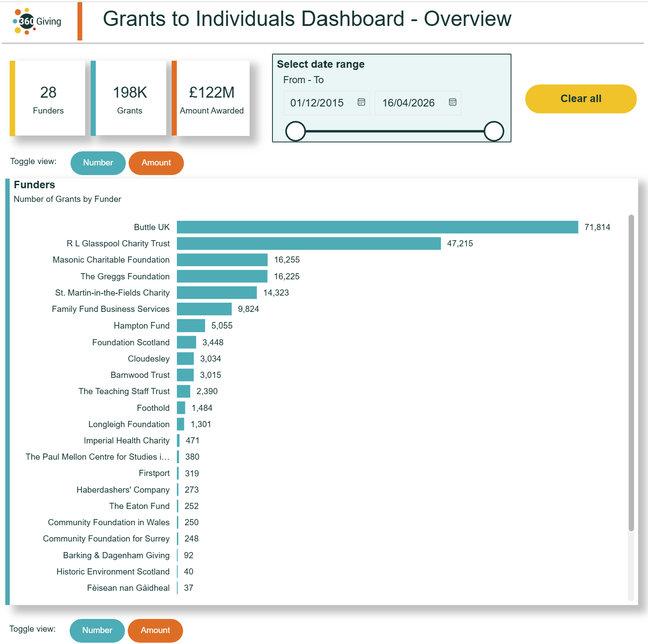
Task: Click the Foothold funder label
Action: pos(153,408)
